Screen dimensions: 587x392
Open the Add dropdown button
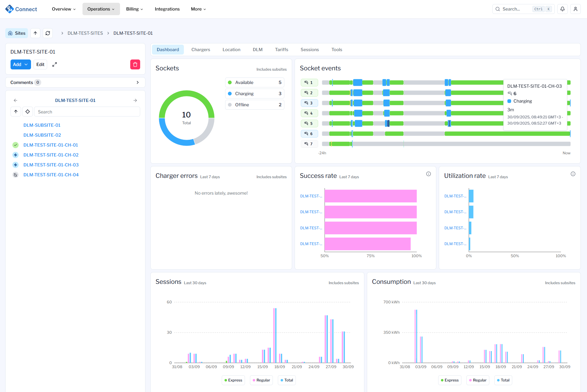(20, 64)
